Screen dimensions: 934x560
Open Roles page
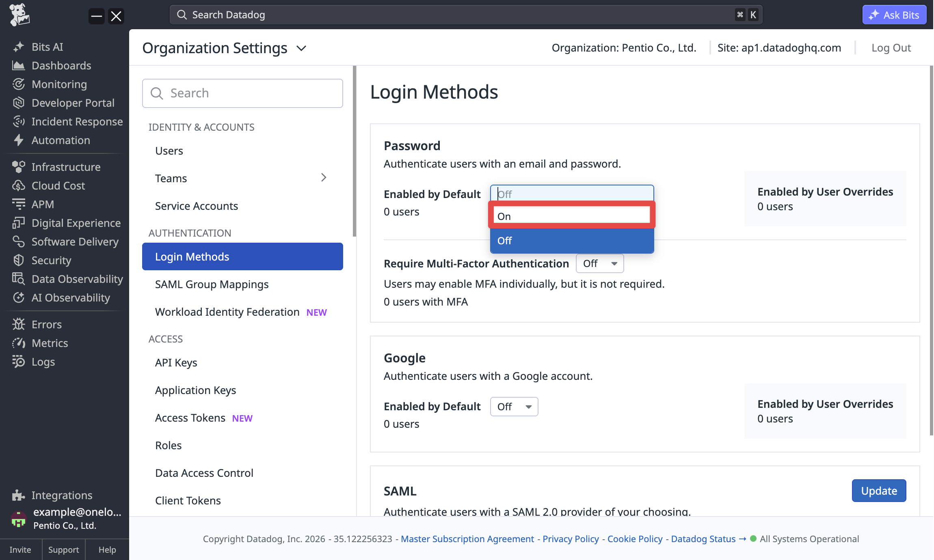pos(242,445)
